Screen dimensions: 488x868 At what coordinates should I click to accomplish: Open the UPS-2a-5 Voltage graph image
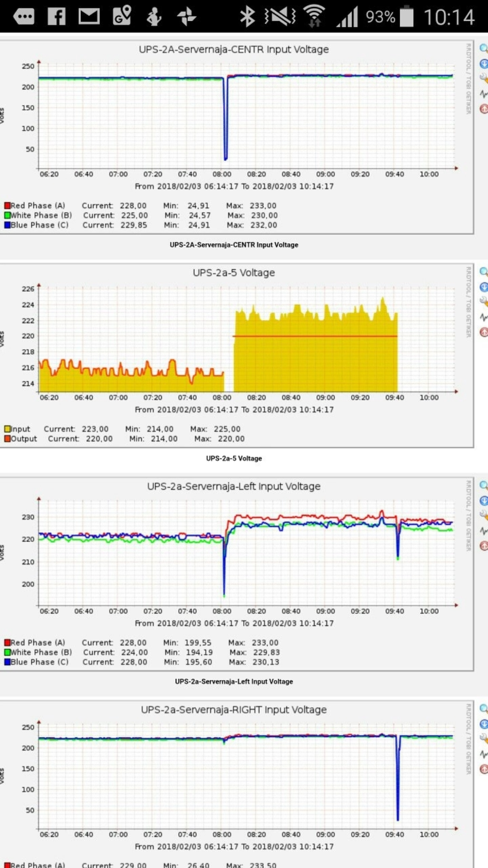click(236, 355)
